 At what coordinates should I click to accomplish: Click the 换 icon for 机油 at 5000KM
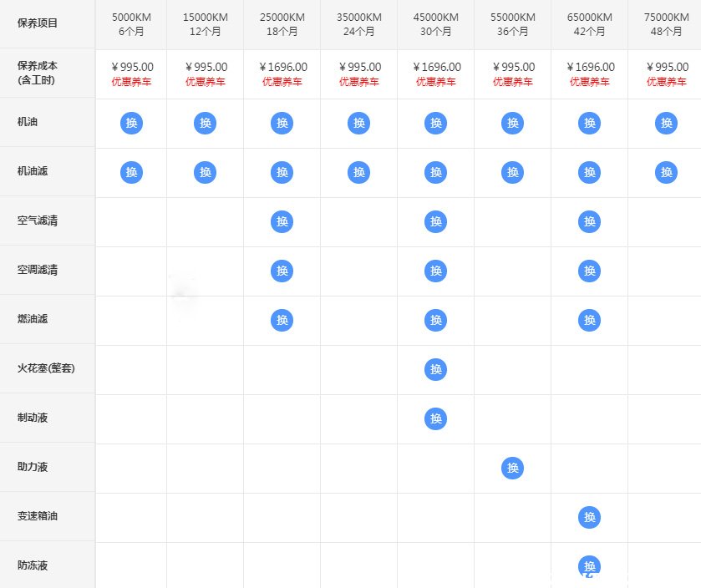click(x=131, y=123)
